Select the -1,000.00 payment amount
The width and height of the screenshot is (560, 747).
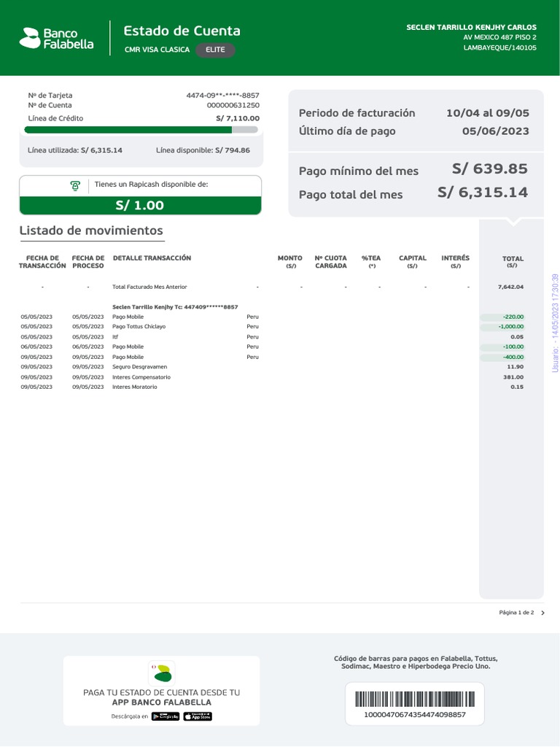510,327
